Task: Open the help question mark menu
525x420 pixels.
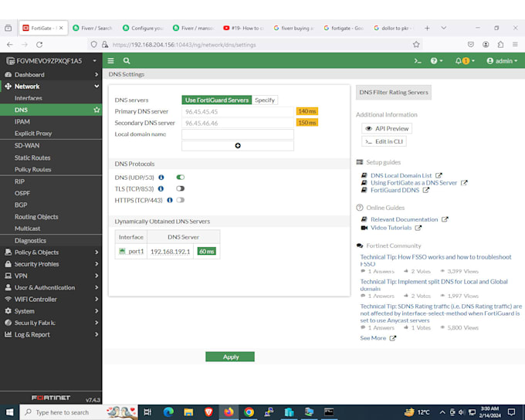Action: point(436,61)
